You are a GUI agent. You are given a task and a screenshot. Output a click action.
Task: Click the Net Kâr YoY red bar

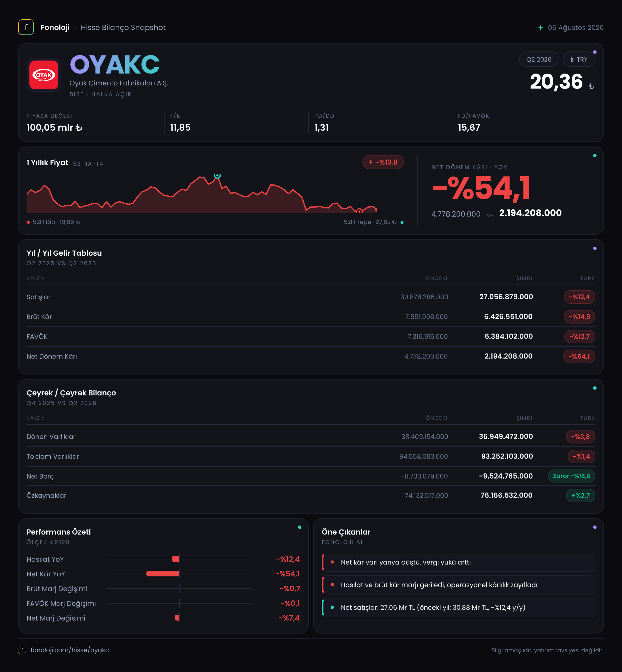point(163,573)
